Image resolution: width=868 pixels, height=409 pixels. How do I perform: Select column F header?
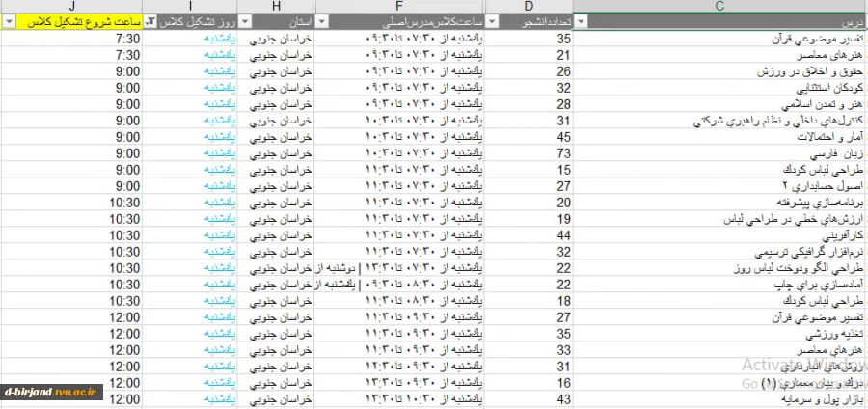point(399,7)
